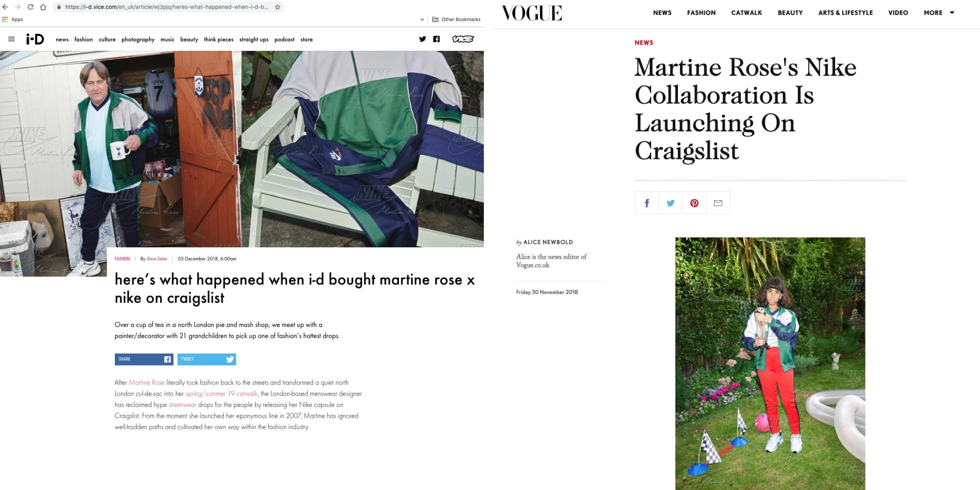This screenshot has width=980, height=490.
Task: Open the VICE logo link
Action: point(463,39)
